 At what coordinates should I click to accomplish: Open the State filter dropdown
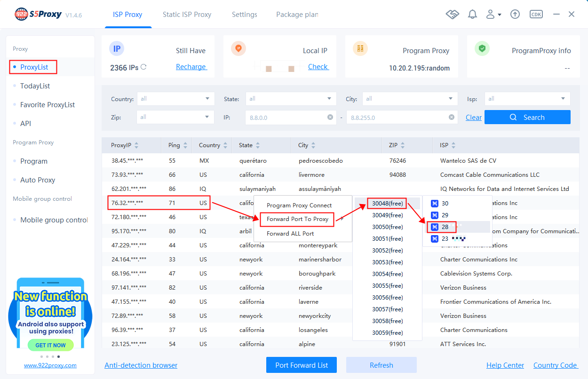tap(291, 99)
